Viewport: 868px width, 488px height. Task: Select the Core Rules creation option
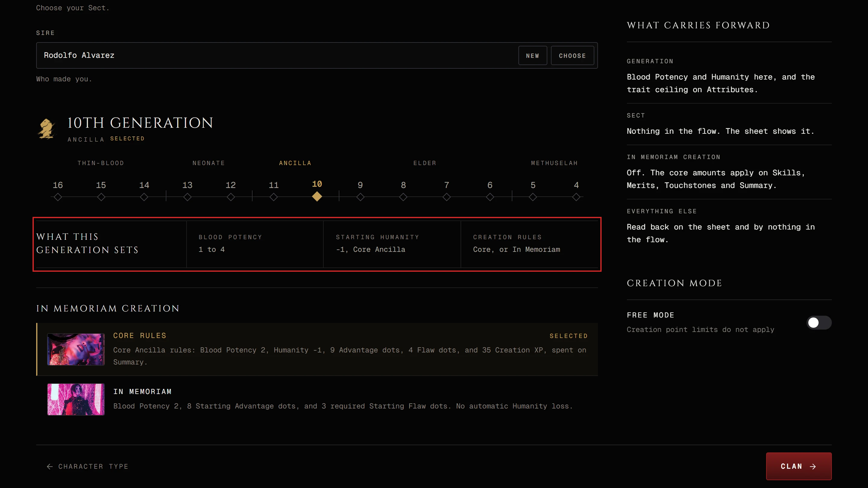317,349
